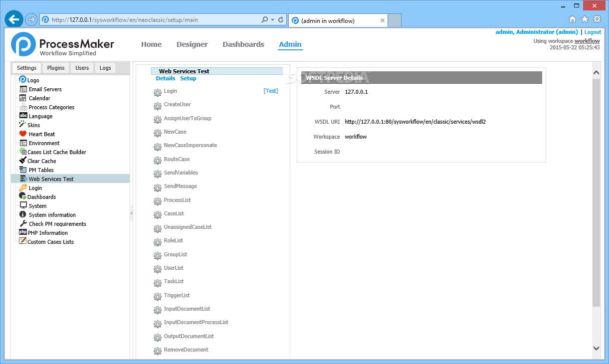
Task: Click the Process Categories icon
Action: [23, 107]
